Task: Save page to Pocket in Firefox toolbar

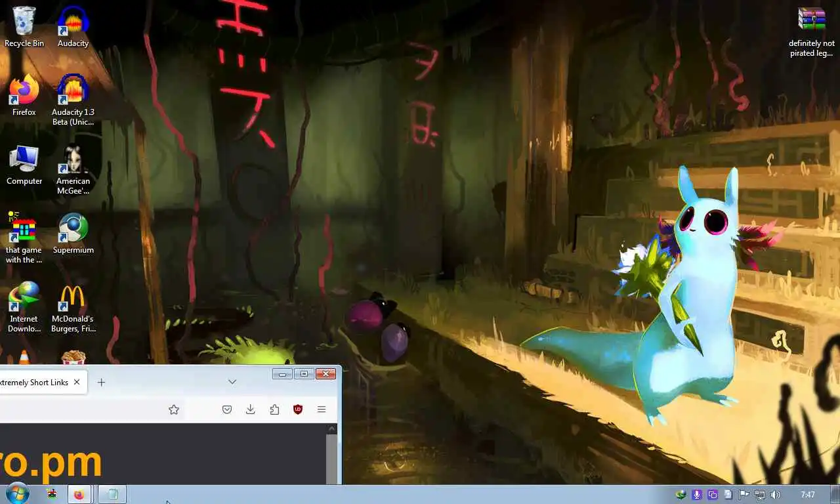Action: pyautogui.click(x=227, y=409)
